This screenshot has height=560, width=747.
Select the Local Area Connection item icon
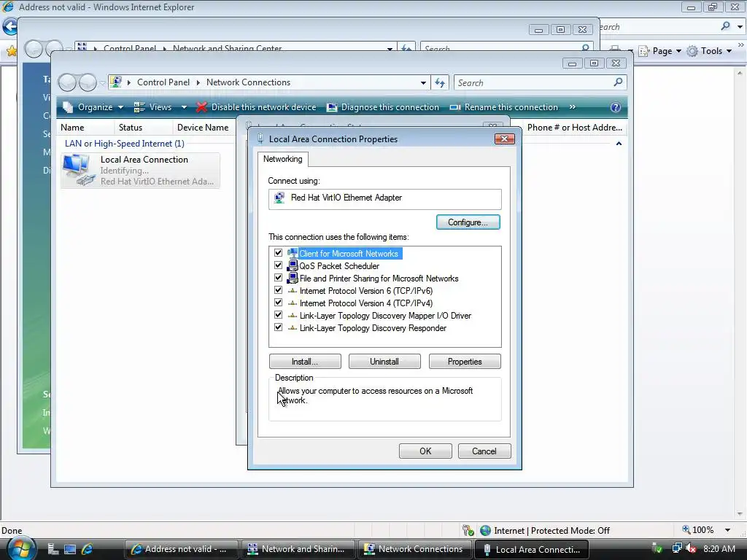pos(79,170)
